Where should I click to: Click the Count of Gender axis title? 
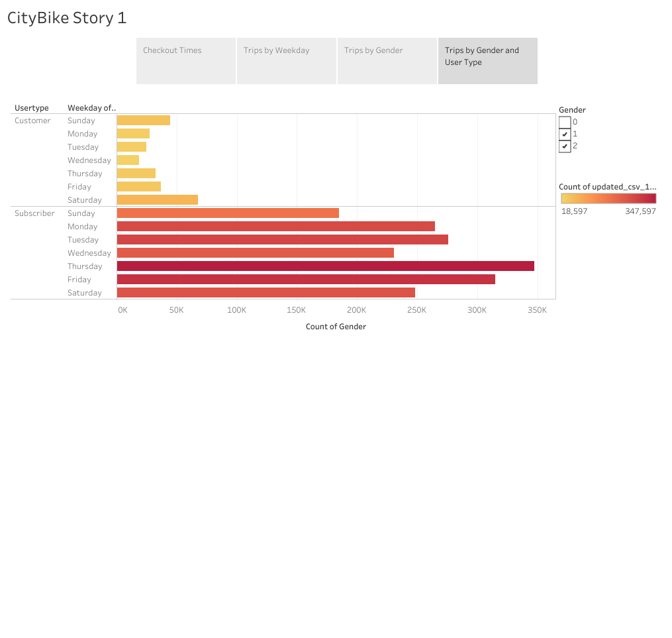[336, 326]
